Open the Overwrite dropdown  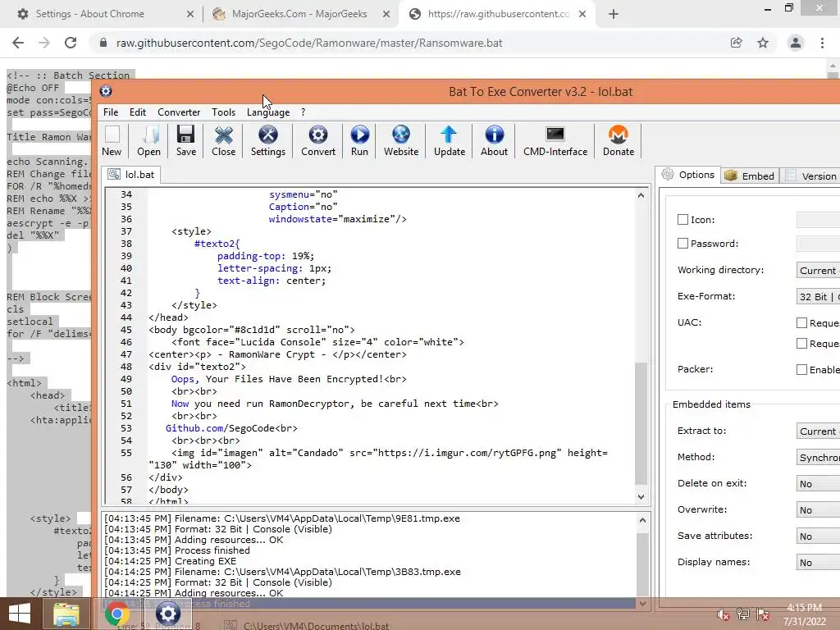point(818,509)
